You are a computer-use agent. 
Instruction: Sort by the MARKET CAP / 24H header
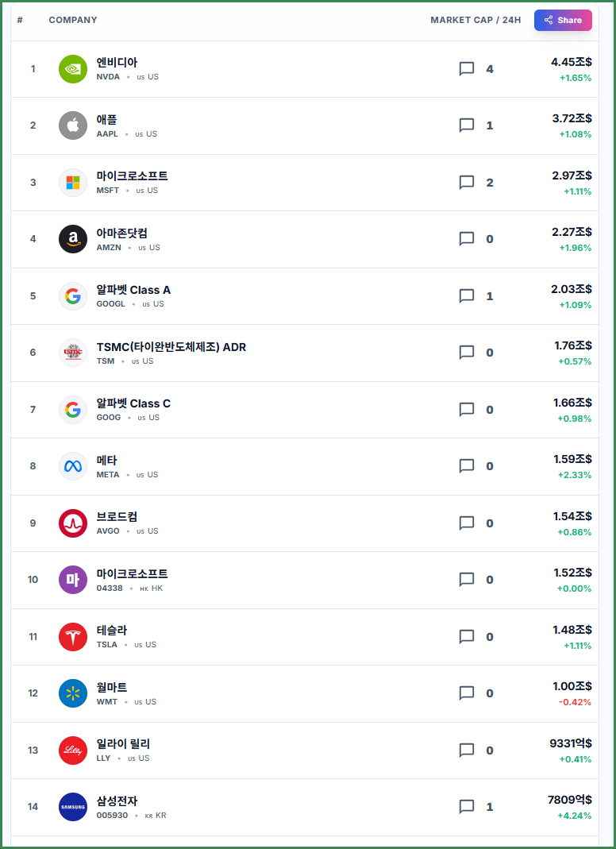pyautogui.click(x=475, y=20)
